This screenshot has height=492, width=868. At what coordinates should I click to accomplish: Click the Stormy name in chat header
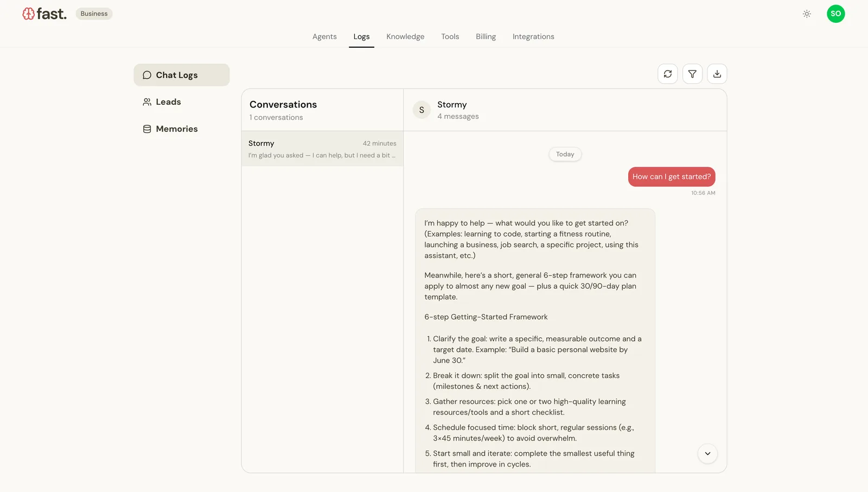[x=452, y=104]
